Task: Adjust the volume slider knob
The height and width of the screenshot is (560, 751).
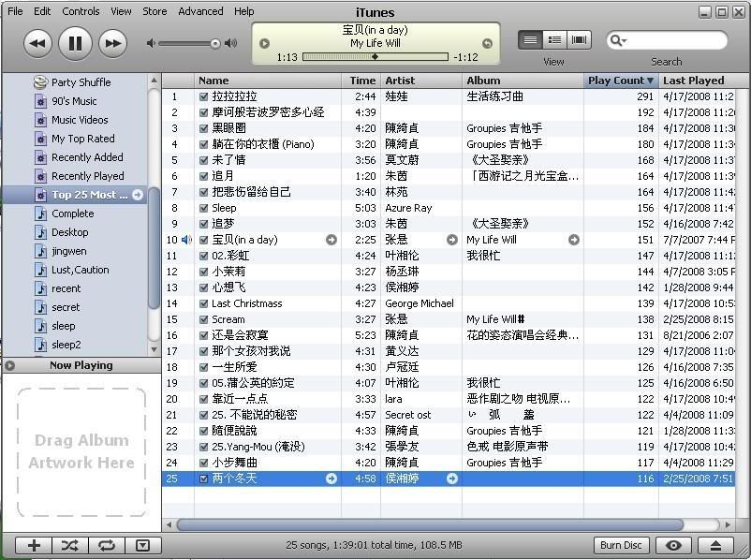Action: [x=215, y=44]
